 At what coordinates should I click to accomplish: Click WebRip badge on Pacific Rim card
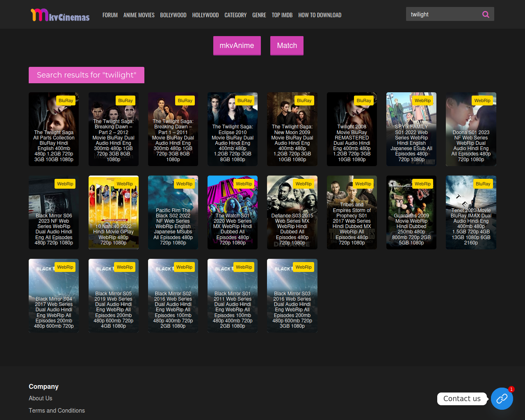(184, 184)
